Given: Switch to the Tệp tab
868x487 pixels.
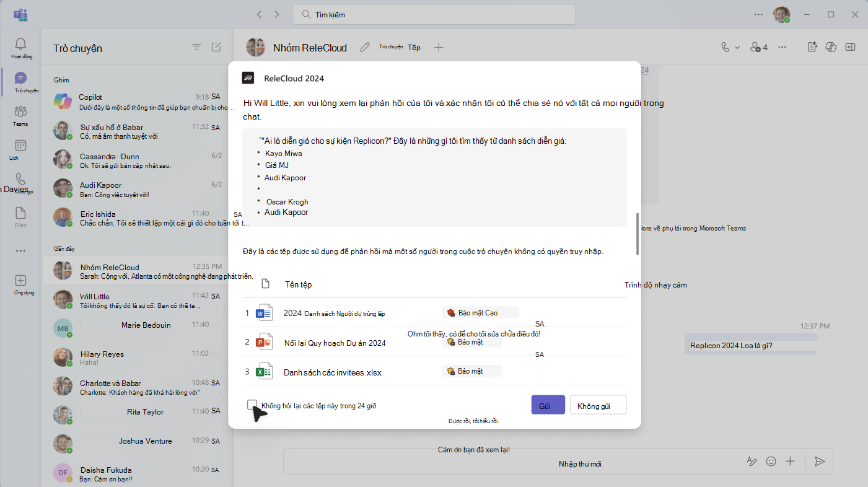Looking at the screenshot, I should pyautogui.click(x=414, y=47).
